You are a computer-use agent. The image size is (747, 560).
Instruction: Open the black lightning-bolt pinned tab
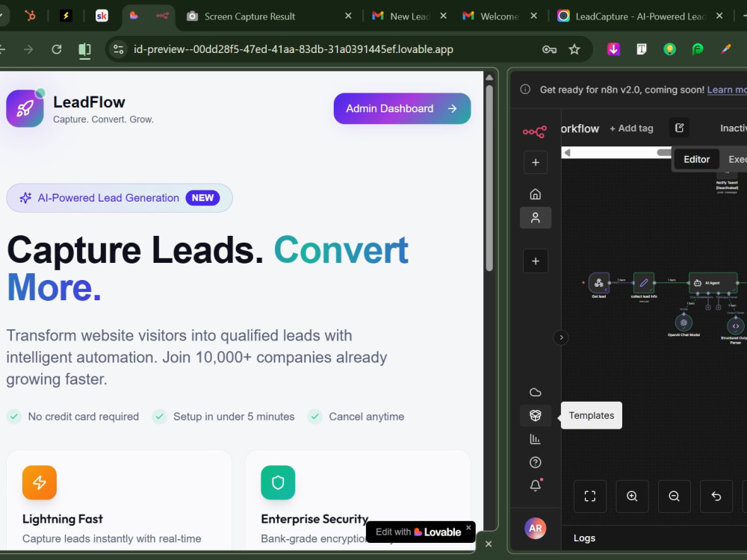66,16
